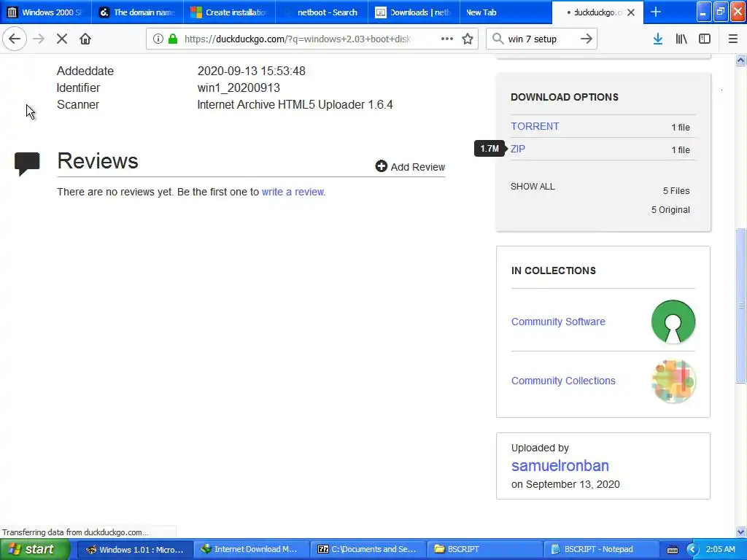Click the identifier win1_20200913 text
This screenshot has height=560, width=747.
click(x=239, y=87)
